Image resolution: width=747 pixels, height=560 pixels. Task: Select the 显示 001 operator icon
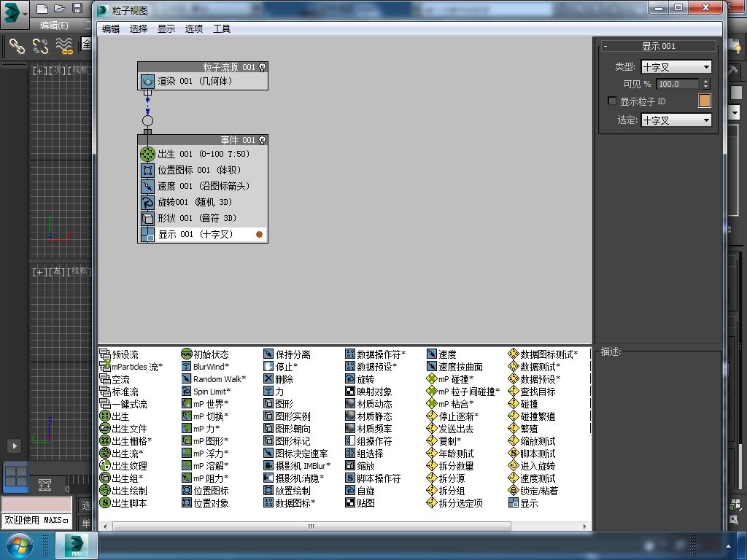click(147, 235)
